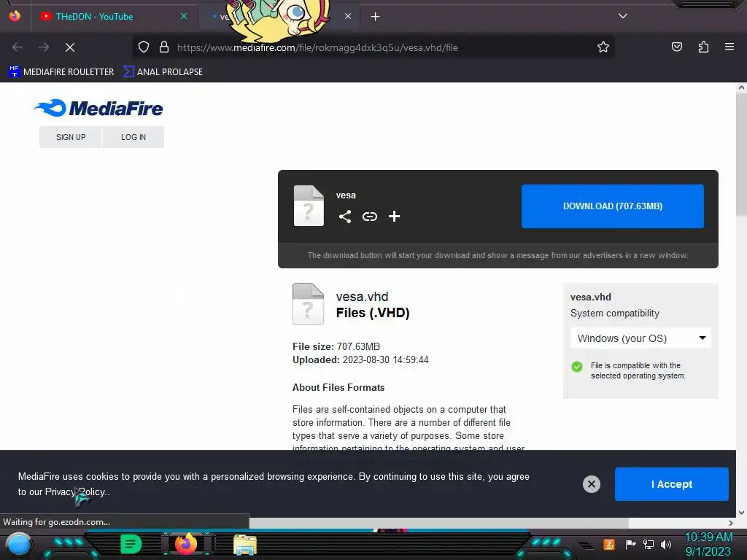The height and width of the screenshot is (560, 747).
Task: Open the Extensions puzzle icon
Action: pyautogui.click(x=703, y=47)
